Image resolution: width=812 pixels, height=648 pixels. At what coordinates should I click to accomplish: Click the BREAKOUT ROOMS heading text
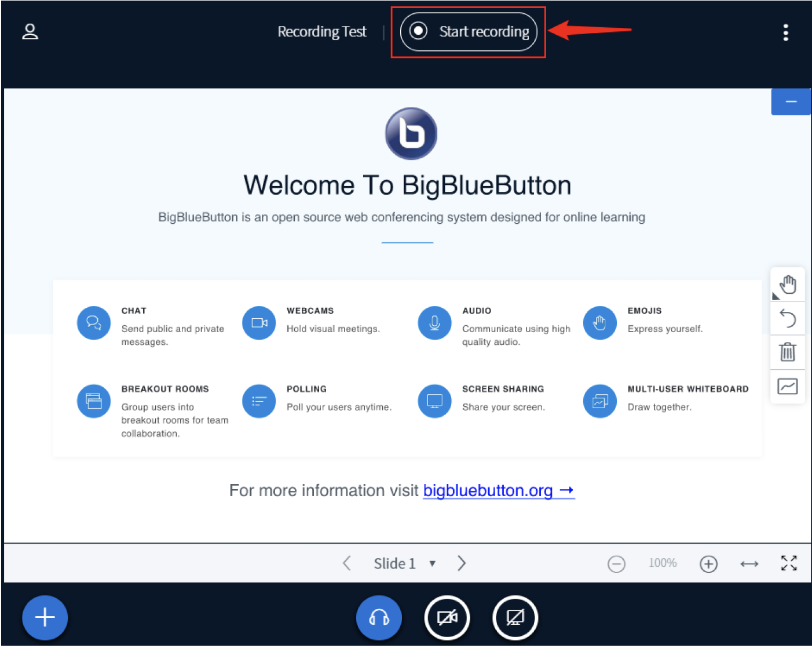point(165,389)
